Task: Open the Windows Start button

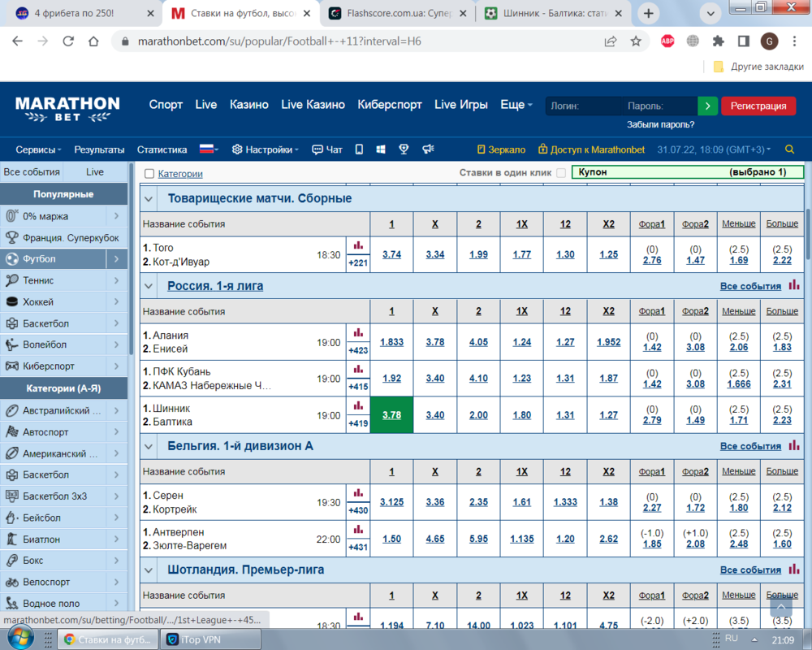Action: point(21,638)
